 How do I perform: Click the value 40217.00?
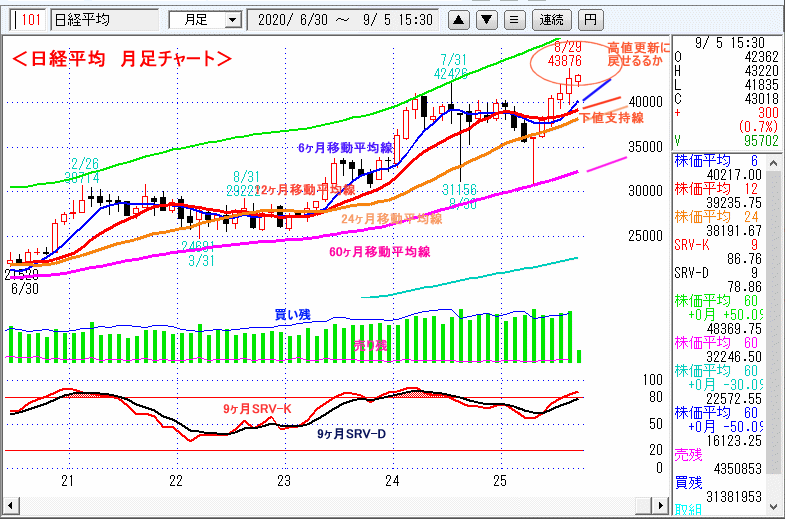[734, 175]
